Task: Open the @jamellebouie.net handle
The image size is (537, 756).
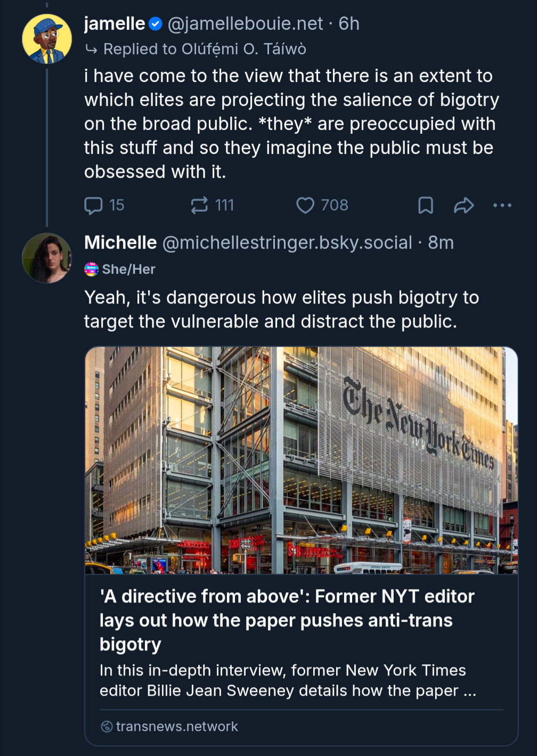Action: coord(245,24)
